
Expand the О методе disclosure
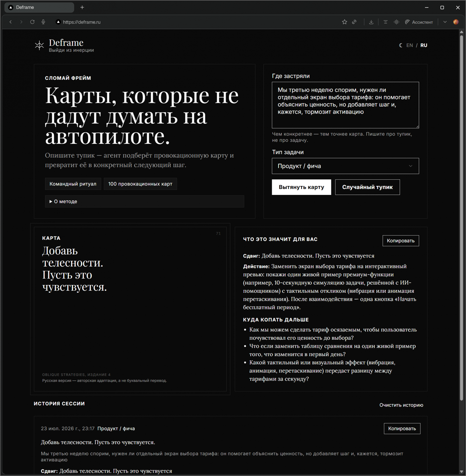pyautogui.click(x=145, y=202)
